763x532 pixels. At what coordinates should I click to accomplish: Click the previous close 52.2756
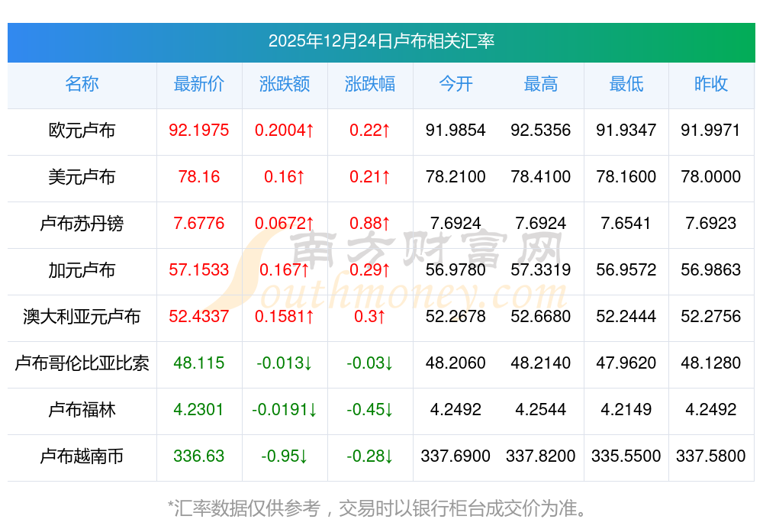point(711,317)
